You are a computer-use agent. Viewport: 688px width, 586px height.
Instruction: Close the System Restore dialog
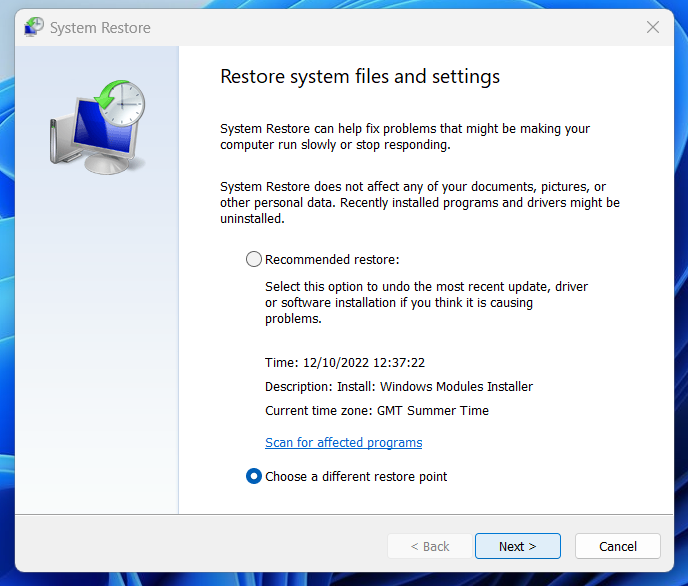(x=653, y=27)
